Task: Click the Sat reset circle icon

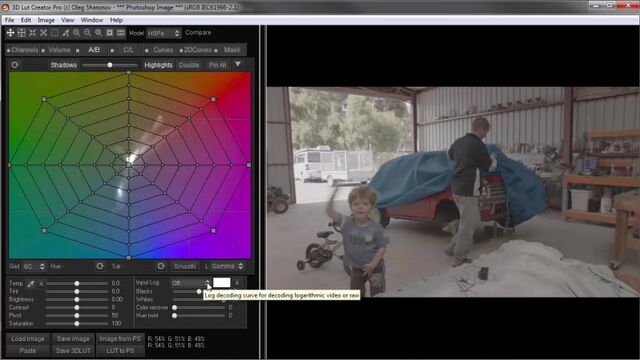Action: (x=161, y=266)
